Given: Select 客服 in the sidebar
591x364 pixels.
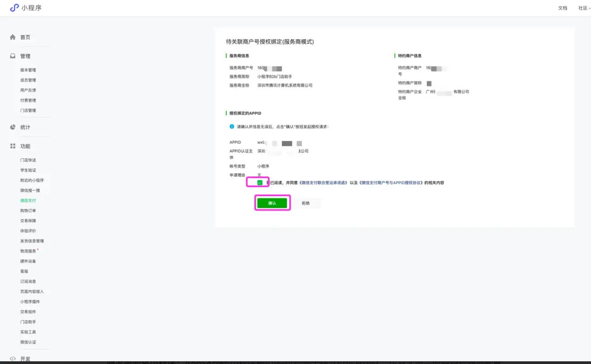Looking at the screenshot, I should click(x=24, y=271).
